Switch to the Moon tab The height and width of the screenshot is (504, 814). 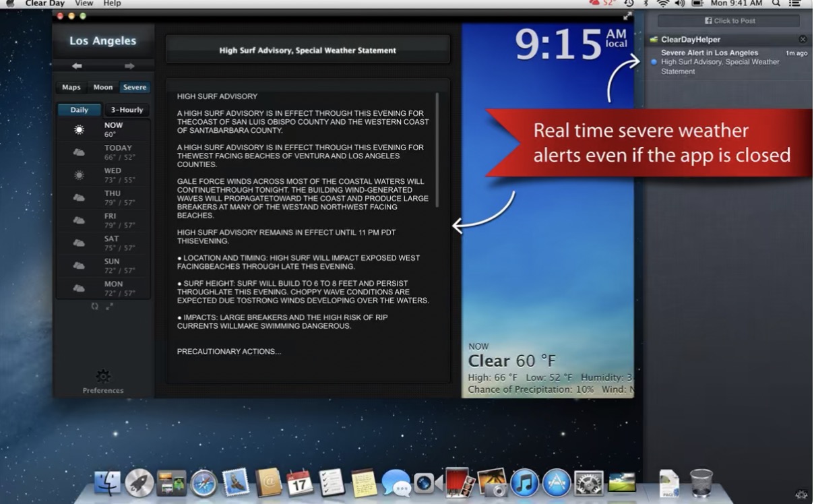tap(103, 87)
